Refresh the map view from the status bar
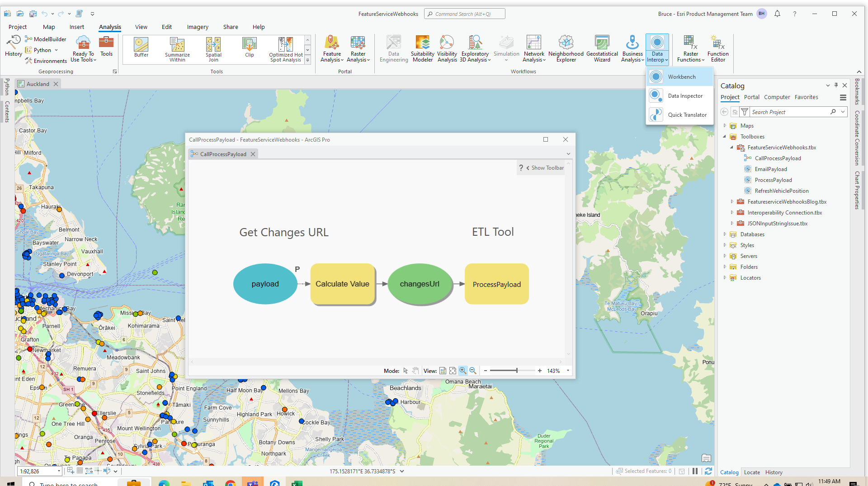868x486 pixels. point(708,471)
